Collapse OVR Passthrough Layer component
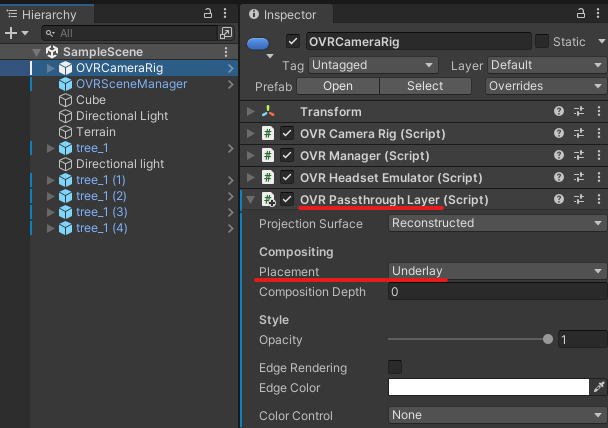608x428 pixels. point(251,200)
